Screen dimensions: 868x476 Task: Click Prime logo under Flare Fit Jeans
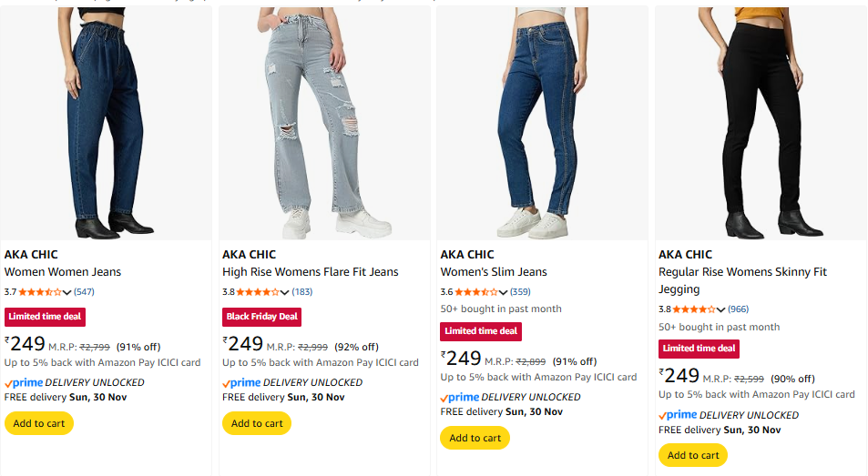coord(241,382)
